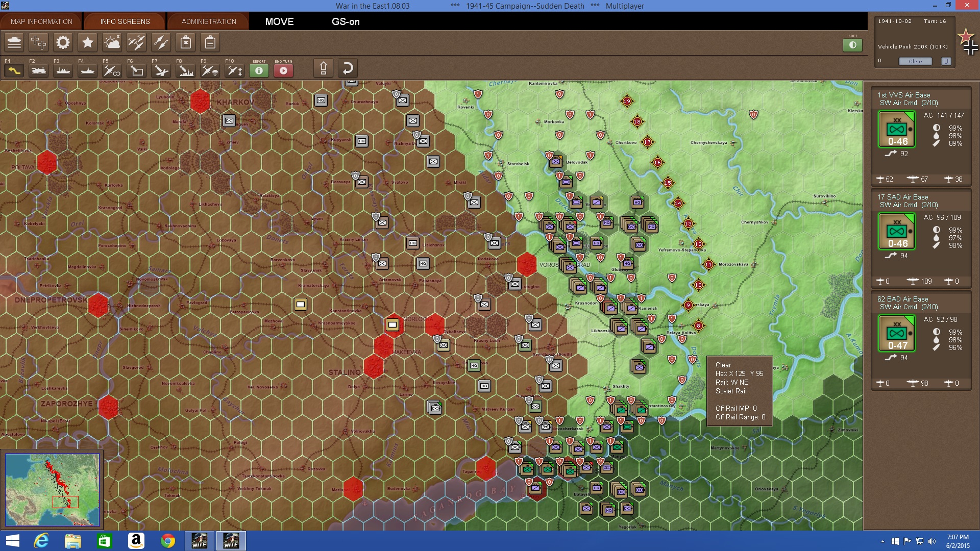Viewport: 980px width, 551px height.
Task: Click the small 0 button beside Clear
Action: 946,61
